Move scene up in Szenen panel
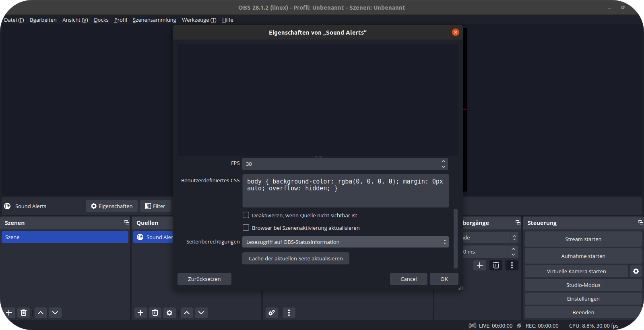This screenshot has width=644, height=330. [x=41, y=313]
